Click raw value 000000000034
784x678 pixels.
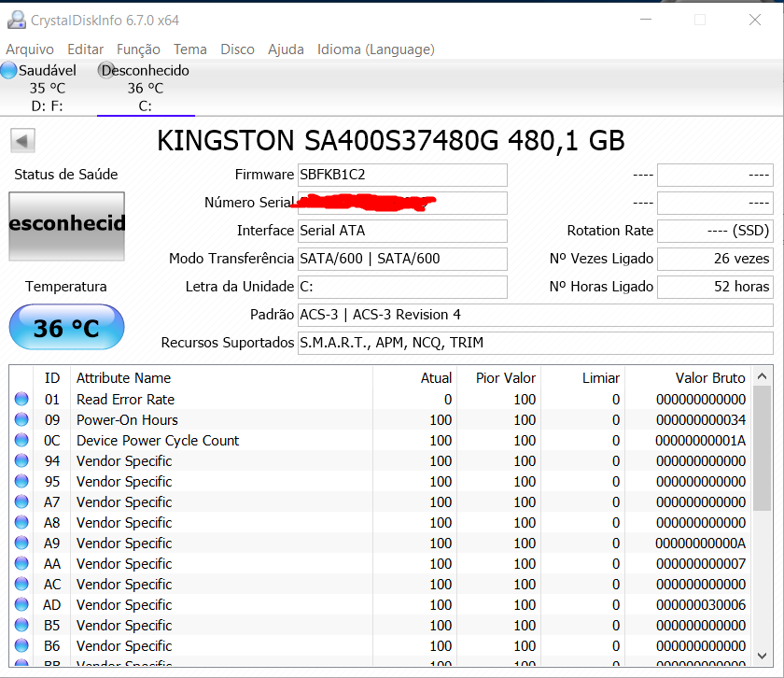tap(701, 420)
